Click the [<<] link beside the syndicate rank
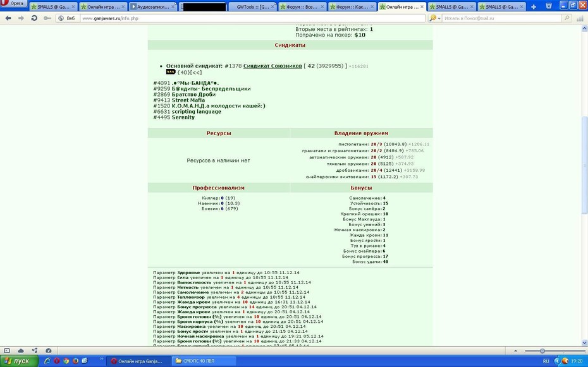Viewport: 588px width, 367px height. pos(196,72)
